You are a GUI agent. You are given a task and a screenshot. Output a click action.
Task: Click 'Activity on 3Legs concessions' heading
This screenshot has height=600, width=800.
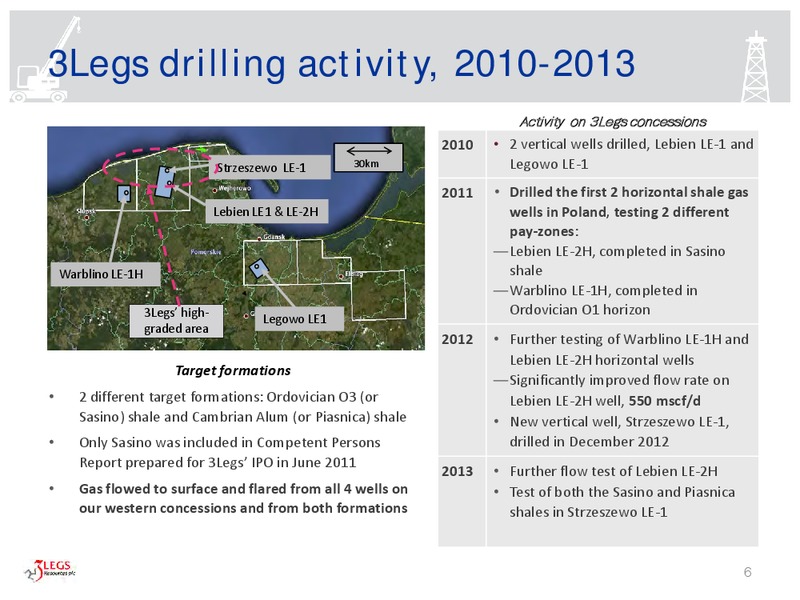point(612,121)
